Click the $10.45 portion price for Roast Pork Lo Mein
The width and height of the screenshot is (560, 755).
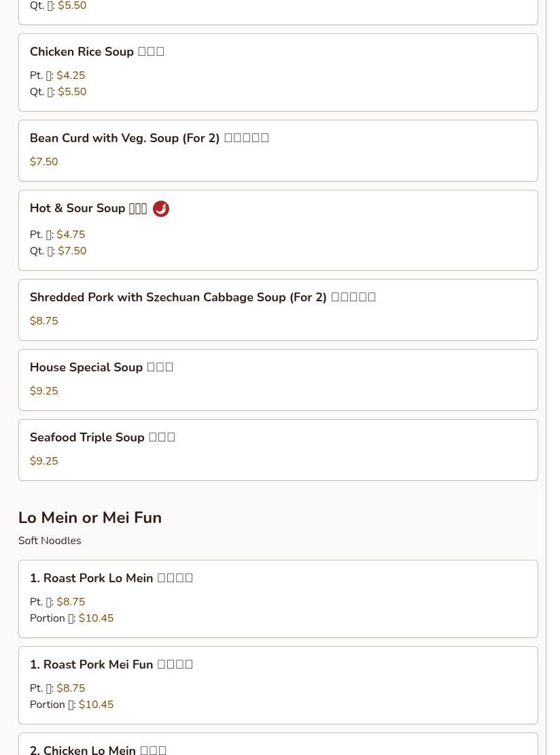(x=96, y=618)
